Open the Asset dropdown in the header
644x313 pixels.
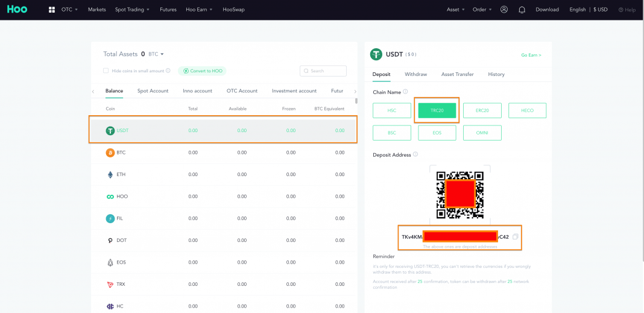pyautogui.click(x=455, y=10)
